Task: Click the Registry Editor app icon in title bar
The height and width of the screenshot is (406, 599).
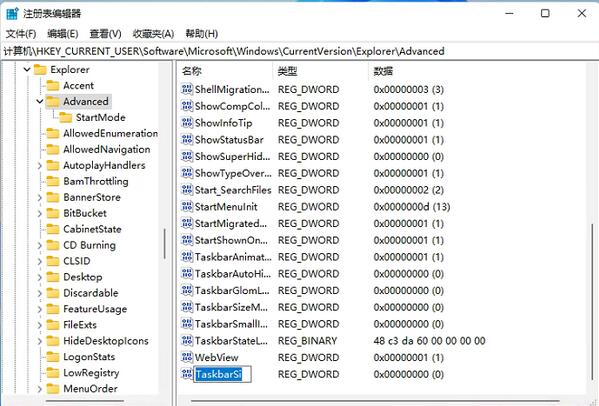Action: click(x=12, y=13)
